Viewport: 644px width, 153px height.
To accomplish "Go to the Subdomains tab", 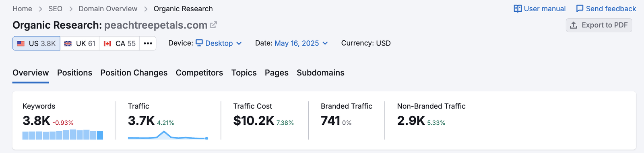I will tap(320, 73).
